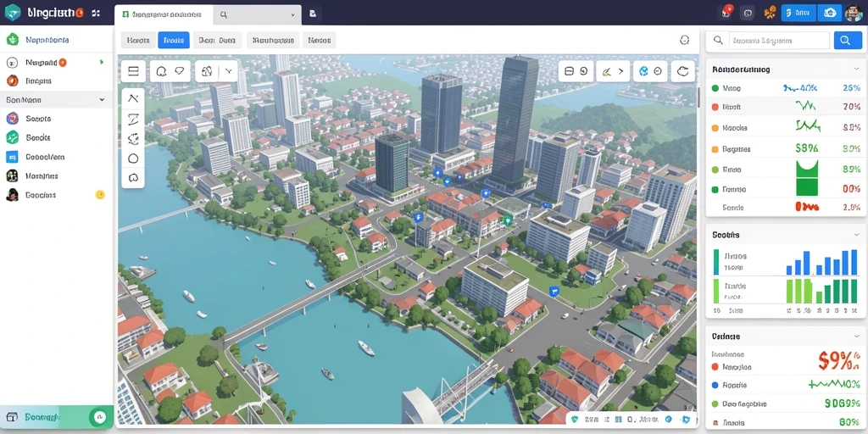Click the blue labeled button in header
Image resolution: width=868 pixels, height=434 pixels.
tap(798, 13)
